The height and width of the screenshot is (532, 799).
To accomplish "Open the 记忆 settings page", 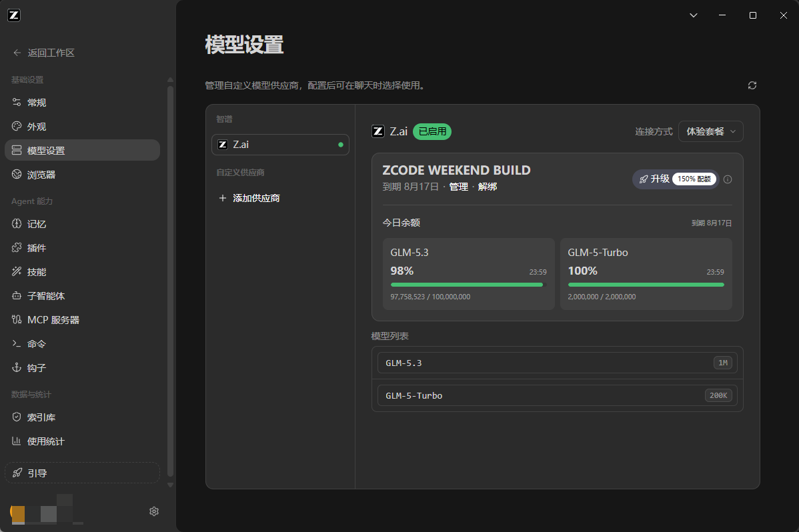I will click(x=83, y=224).
